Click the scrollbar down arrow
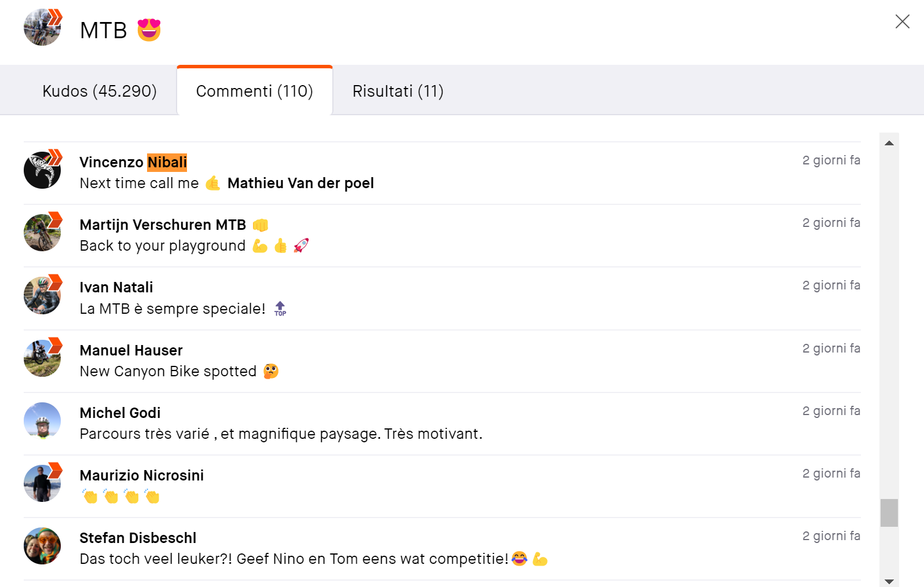Viewport: 924px width, 587px height. pyautogui.click(x=889, y=581)
